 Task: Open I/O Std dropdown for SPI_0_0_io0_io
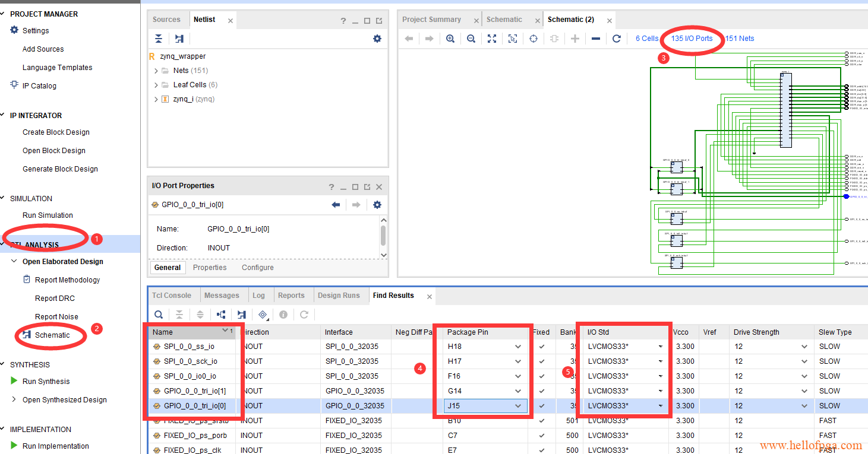pyautogui.click(x=660, y=376)
